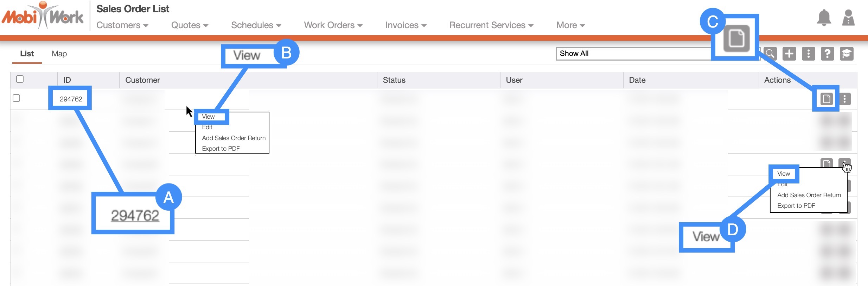Viewport: 868px width, 286px height.
Task: Select Add Sales Order Return from right menu
Action: [809, 195]
